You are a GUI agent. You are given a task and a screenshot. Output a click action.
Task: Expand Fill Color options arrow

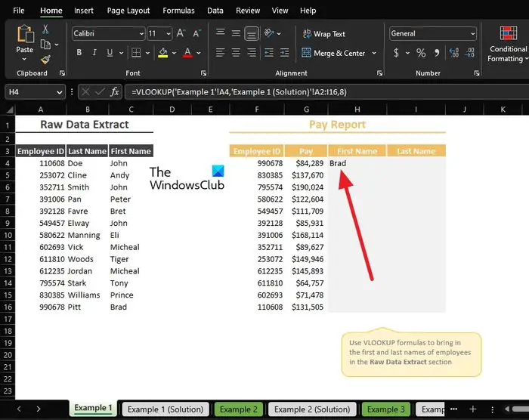174,53
